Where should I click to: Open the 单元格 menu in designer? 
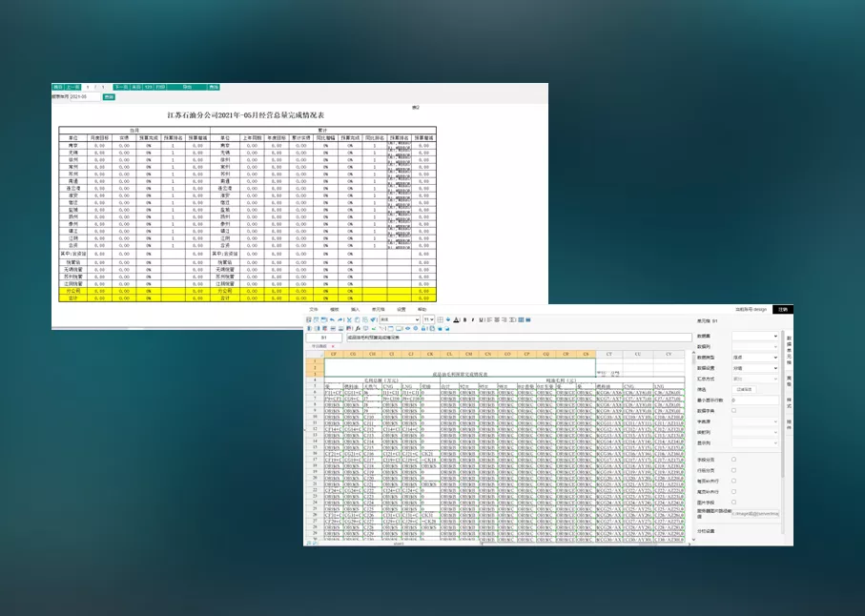coord(379,309)
